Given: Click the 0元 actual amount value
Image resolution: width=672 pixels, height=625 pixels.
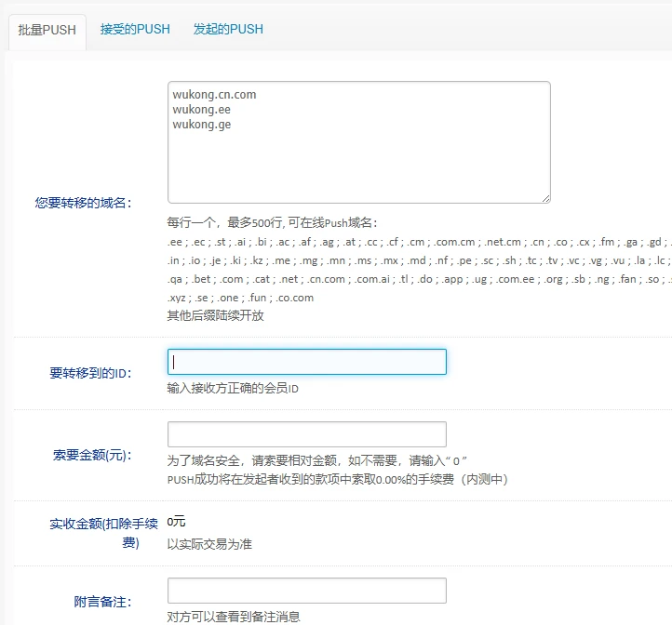Looking at the screenshot, I should (x=176, y=521).
